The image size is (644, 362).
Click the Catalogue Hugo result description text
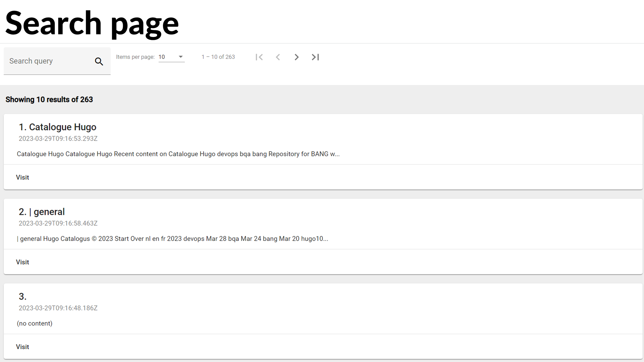click(x=178, y=154)
